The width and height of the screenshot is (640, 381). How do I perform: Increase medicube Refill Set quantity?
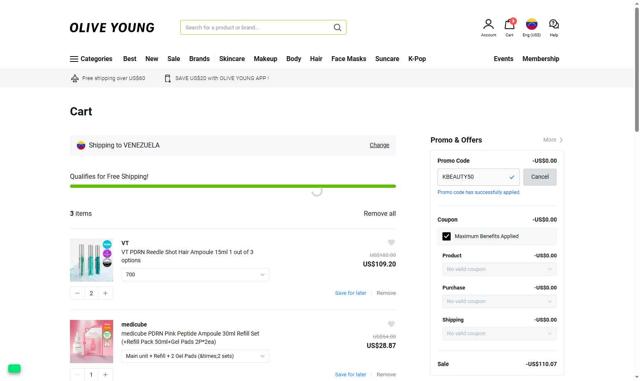click(x=105, y=374)
